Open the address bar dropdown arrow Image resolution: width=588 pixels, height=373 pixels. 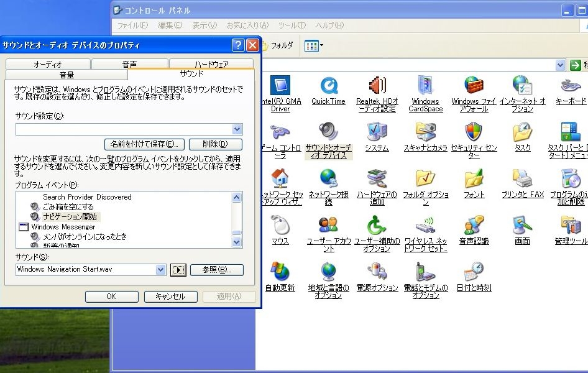pyautogui.click(x=560, y=65)
